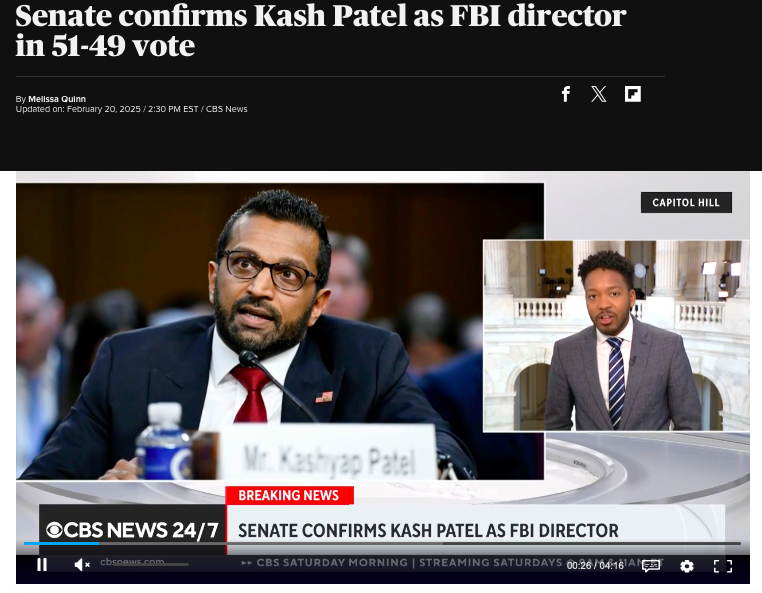Click the 00:26 / 04:16 time display
The image size is (762, 593).
[595, 566]
